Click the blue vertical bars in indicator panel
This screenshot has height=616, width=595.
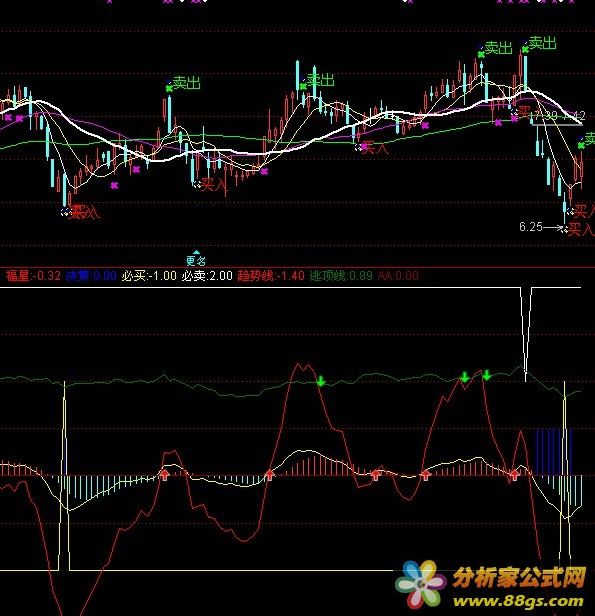pos(554,452)
